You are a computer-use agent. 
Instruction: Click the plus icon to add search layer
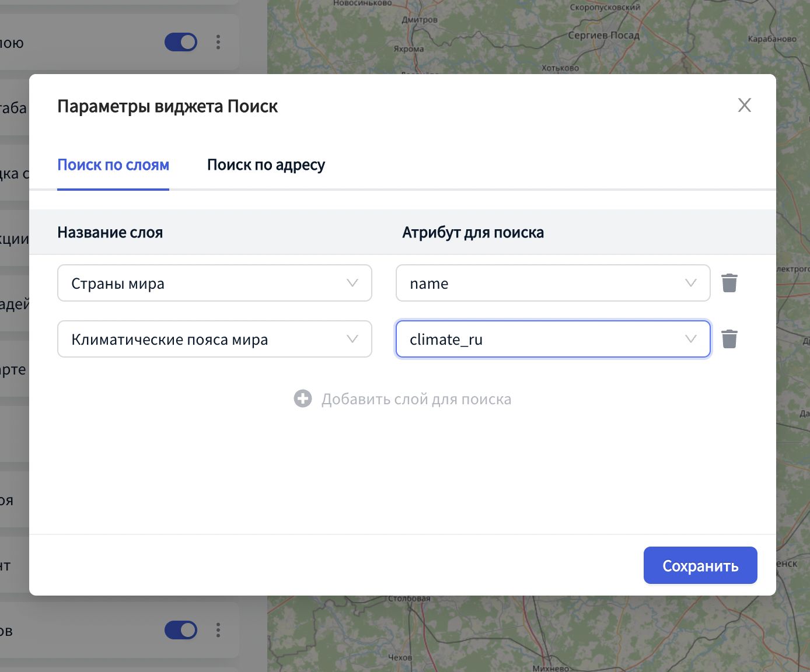pyautogui.click(x=302, y=399)
